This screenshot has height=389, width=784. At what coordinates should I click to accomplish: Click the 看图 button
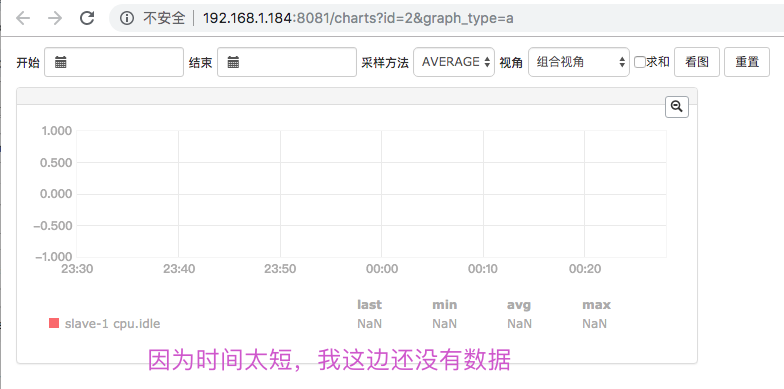coord(697,62)
